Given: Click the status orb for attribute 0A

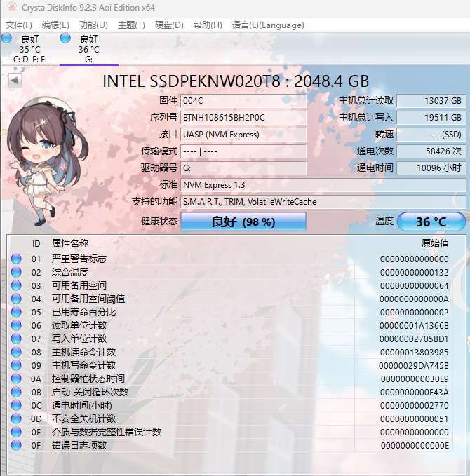Looking at the screenshot, I should pyautogui.click(x=16, y=379).
